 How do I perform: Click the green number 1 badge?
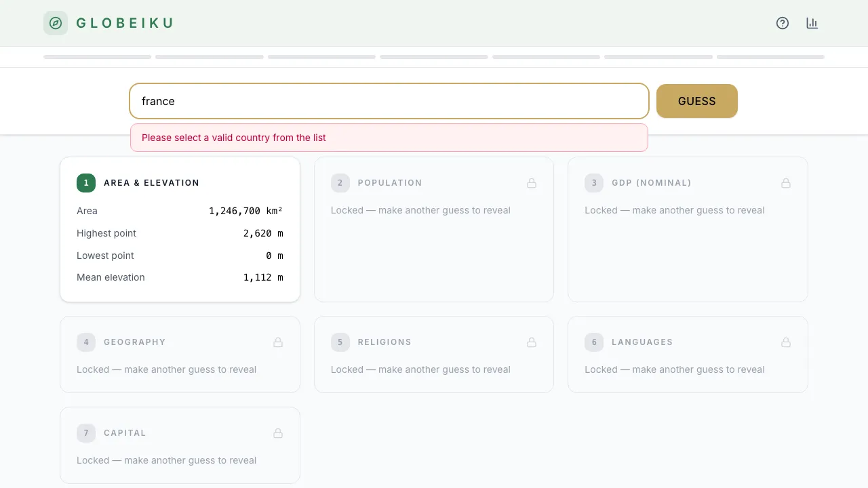coord(86,183)
